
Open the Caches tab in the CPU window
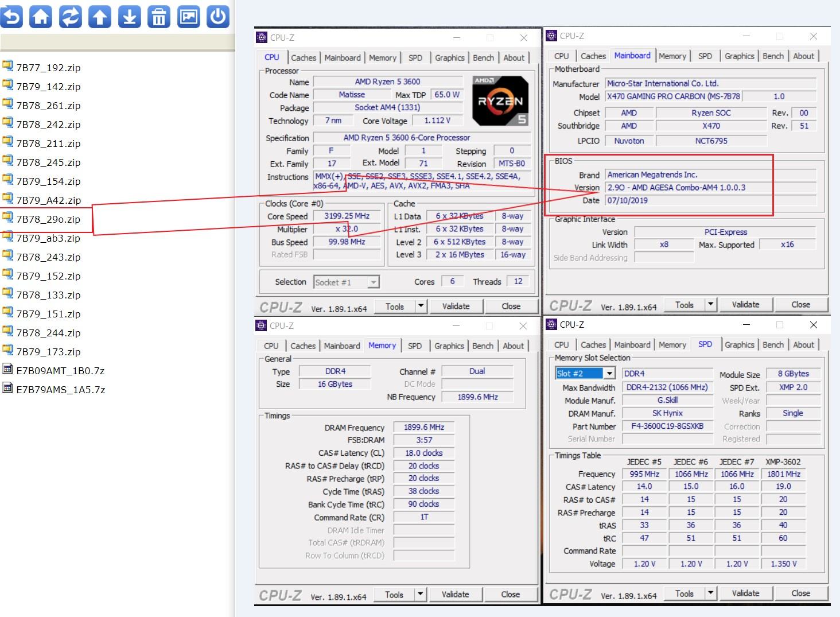click(304, 58)
